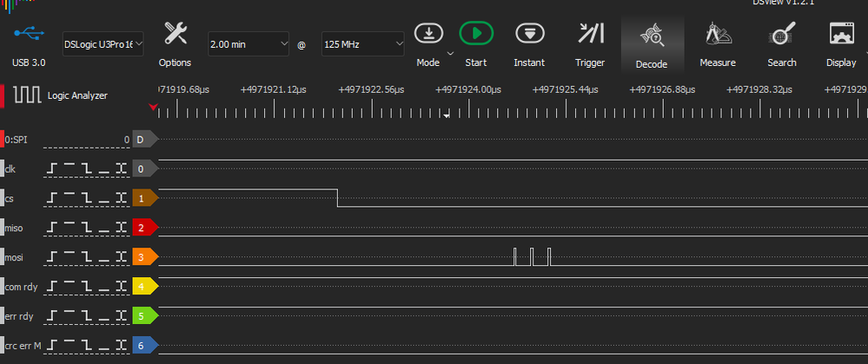Image resolution: width=868 pixels, height=364 pixels.
Task: Toggle rising edge trigger on cs
Action: click(x=51, y=197)
